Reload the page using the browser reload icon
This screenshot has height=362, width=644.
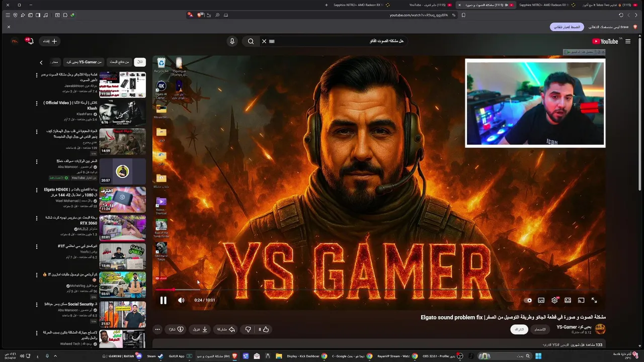coord(620,15)
